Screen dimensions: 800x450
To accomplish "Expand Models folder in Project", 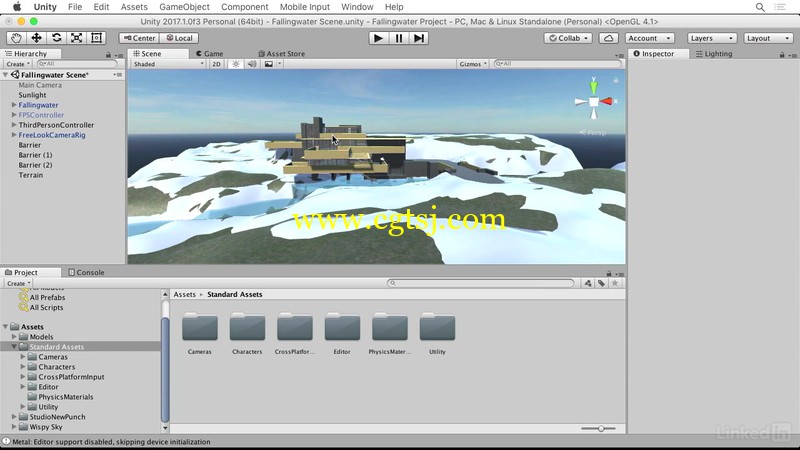I will [14, 337].
